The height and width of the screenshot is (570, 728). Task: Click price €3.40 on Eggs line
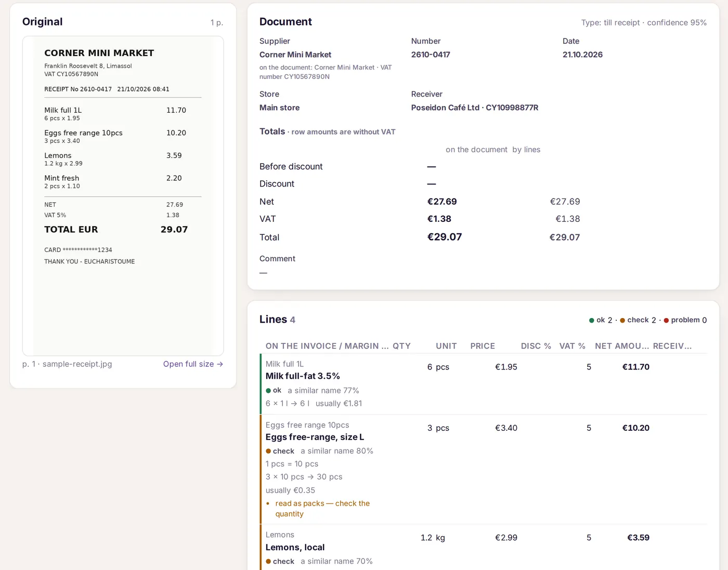click(x=506, y=428)
